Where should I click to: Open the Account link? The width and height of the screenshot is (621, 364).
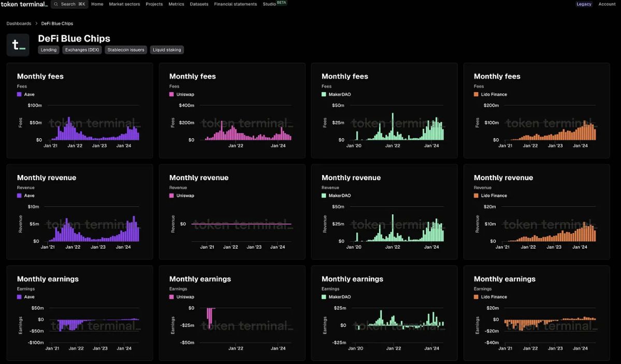606,4
